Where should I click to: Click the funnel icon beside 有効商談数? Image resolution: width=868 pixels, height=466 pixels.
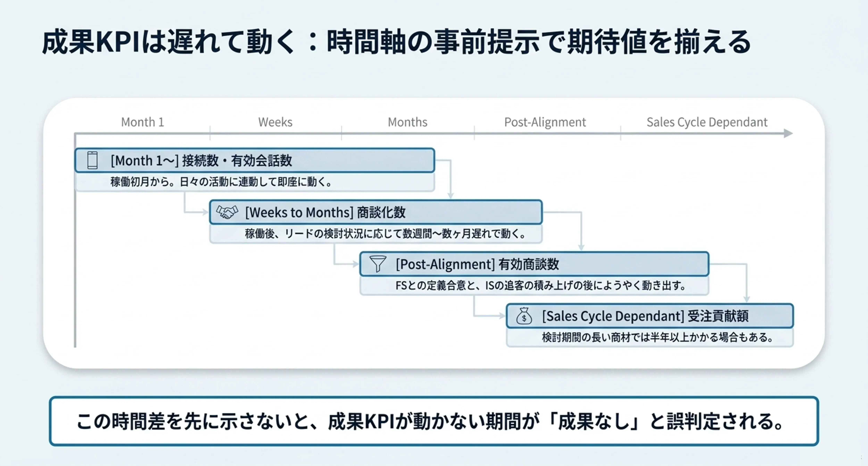tap(378, 264)
